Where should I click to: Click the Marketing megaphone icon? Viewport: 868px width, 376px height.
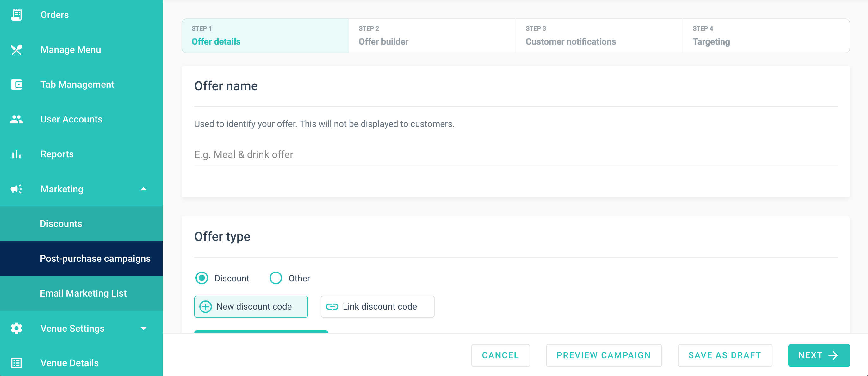pyautogui.click(x=16, y=189)
